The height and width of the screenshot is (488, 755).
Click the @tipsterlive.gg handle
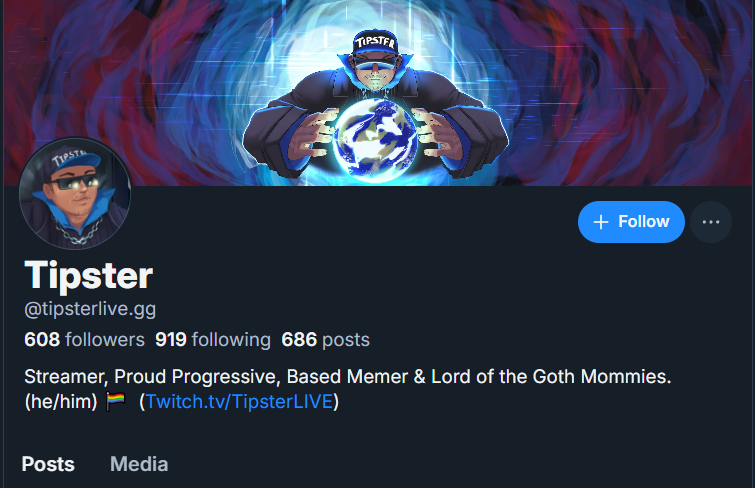[90, 309]
